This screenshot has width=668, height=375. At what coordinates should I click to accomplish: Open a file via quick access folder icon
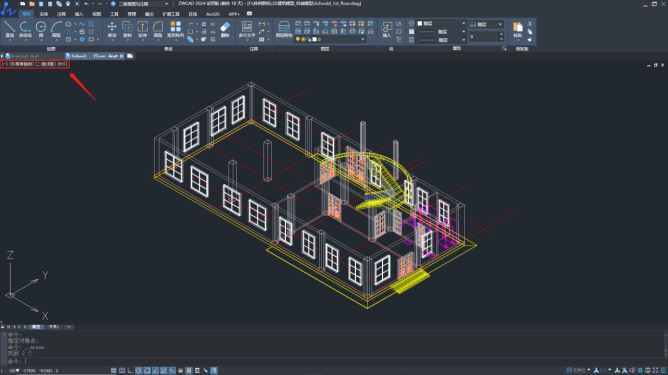[x=32, y=3]
